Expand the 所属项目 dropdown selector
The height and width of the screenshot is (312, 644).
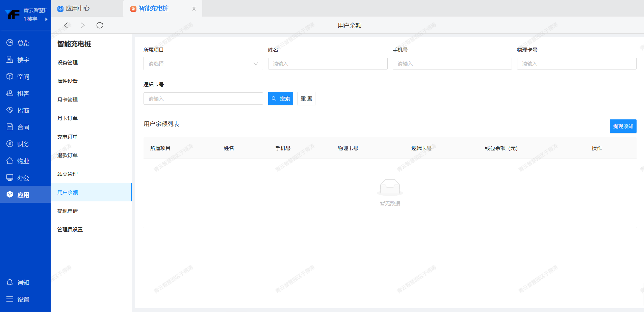[203, 63]
